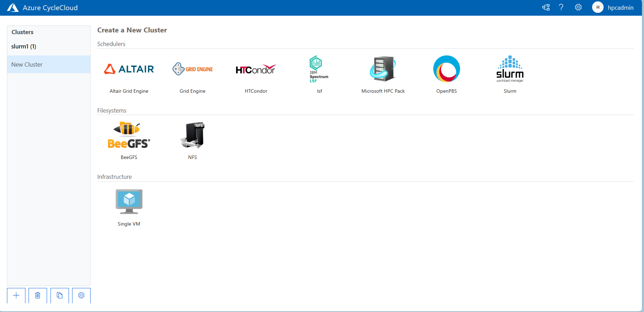
Task: Select the BeeGFS filesystem logo
Action: (129, 135)
